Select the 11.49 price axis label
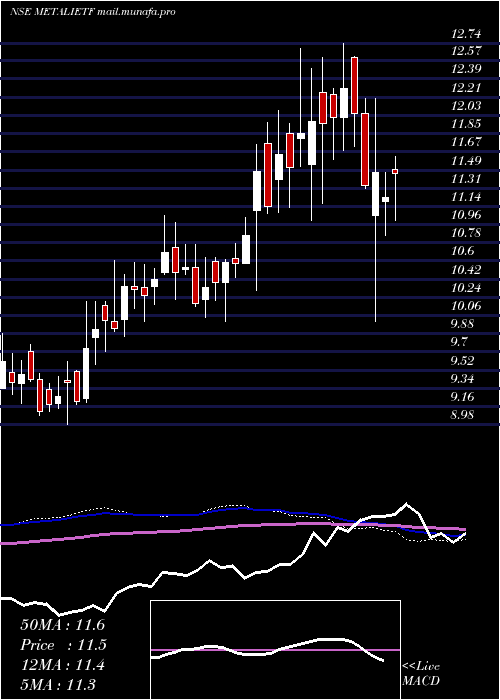This screenshot has width=500, height=700. [x=466, y=161]
